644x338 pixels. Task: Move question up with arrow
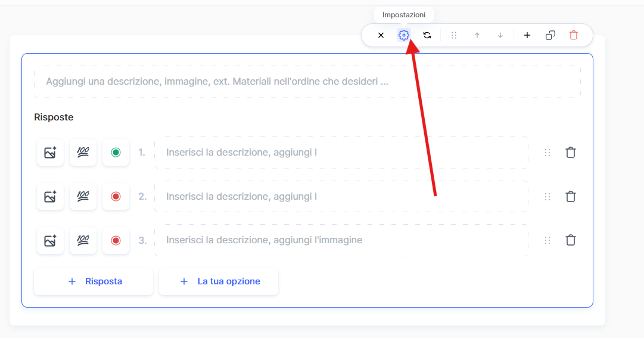tap(477, 35)
